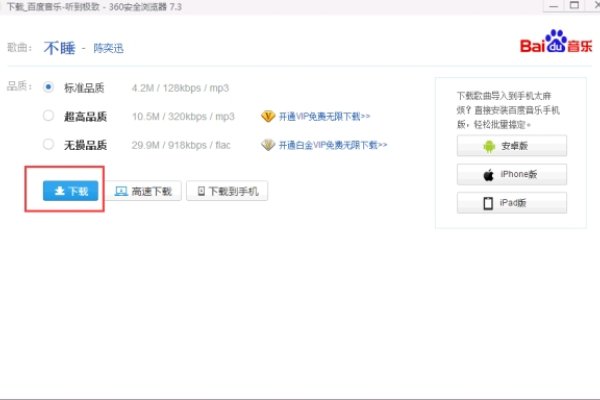600x400 pixels.
Task: Click the 安卓版 download button
Action: [x=512, y=146]
